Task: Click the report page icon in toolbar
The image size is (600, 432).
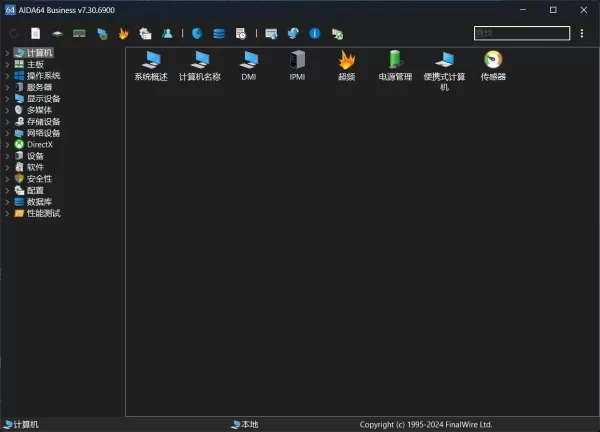Action: click(36, 34)
